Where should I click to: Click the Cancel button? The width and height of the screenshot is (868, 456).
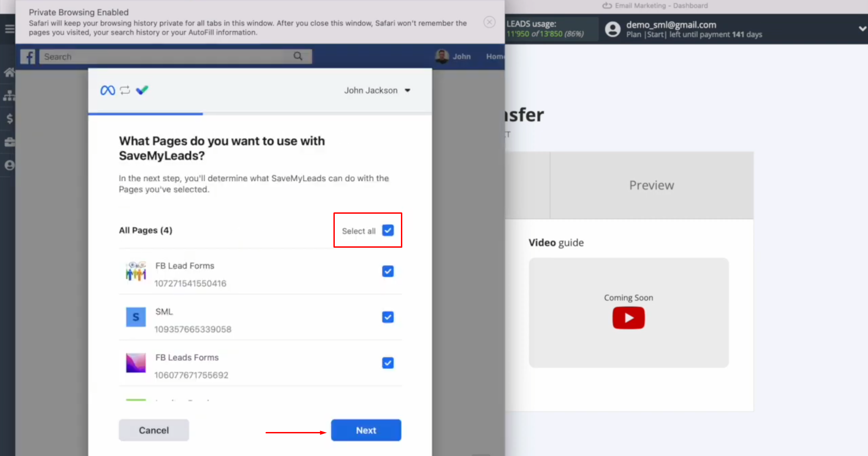click(x=154, y=430)
